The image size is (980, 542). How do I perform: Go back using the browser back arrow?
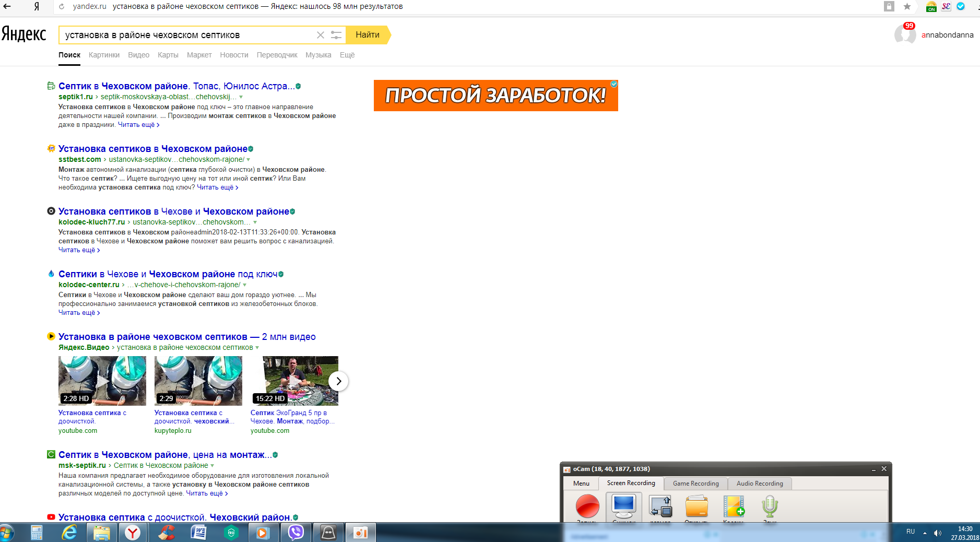pyautogui.click(x=7, y=6)
